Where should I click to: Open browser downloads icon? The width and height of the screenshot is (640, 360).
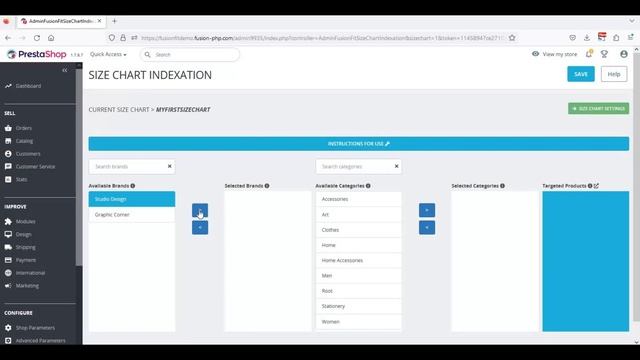[587, 38]
